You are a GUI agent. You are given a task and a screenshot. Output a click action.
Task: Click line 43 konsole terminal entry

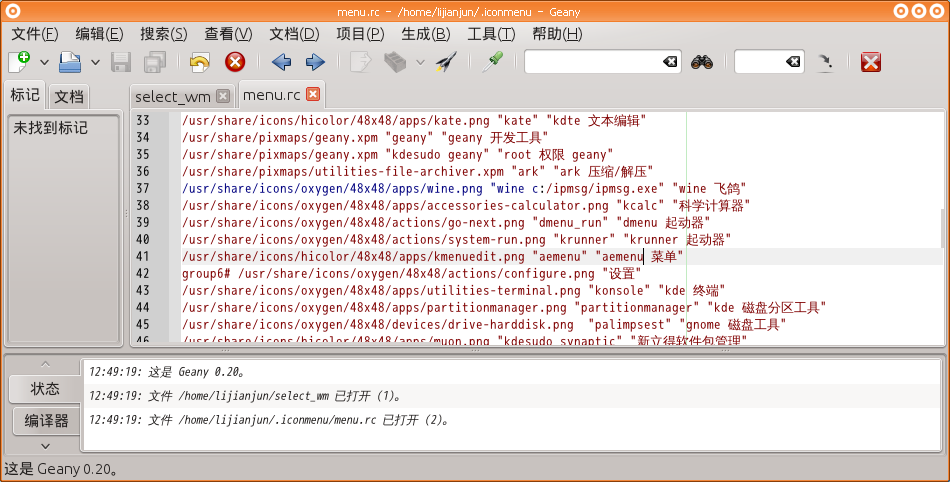click(x=454, y=290)
